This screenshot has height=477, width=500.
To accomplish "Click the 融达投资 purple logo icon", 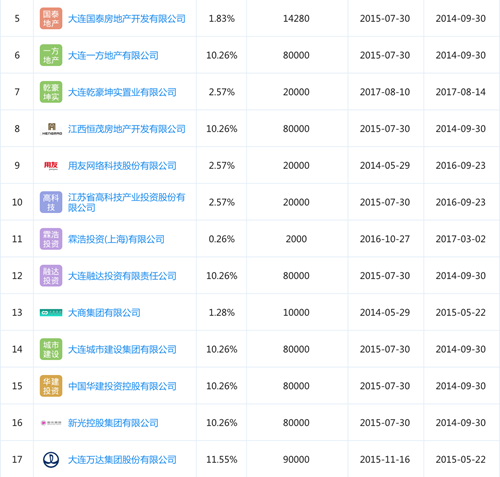I will [x=51, y=275].
